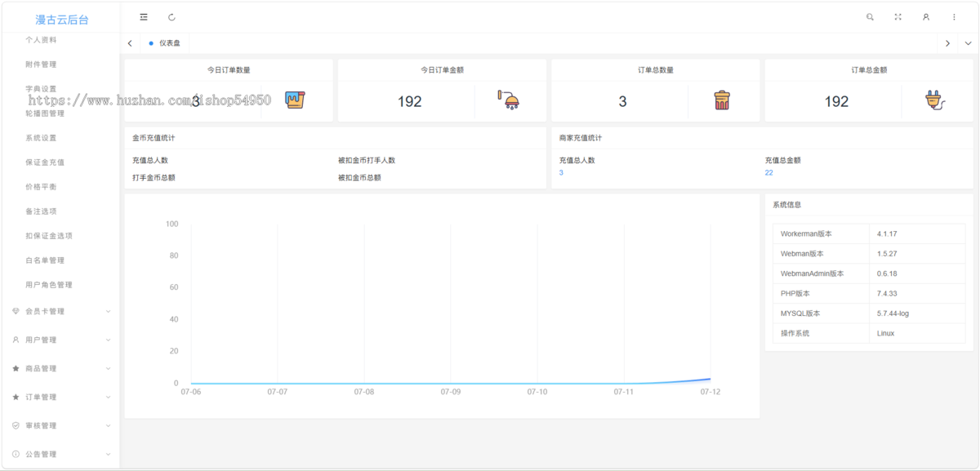Screen dimensions: 980x471
Task: Expand the 审核管理 menu chevron
Action: [x=109, y=425]
